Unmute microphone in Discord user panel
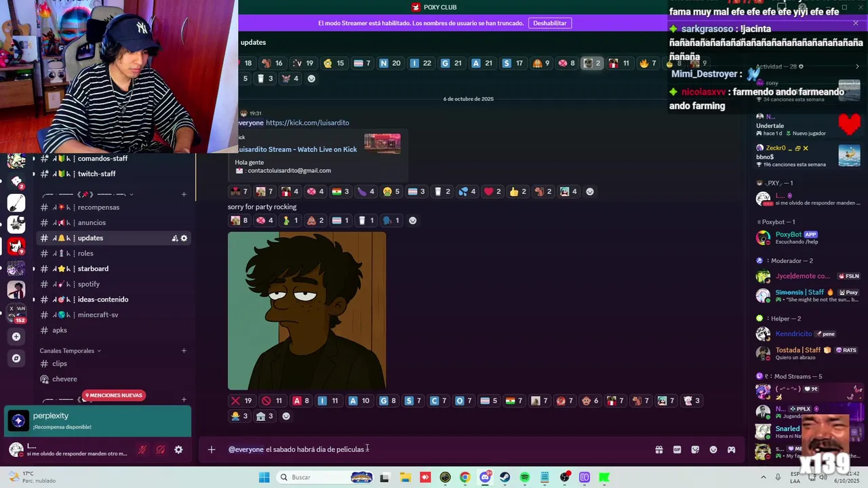 pyautogui.click(x=142, y=449)
